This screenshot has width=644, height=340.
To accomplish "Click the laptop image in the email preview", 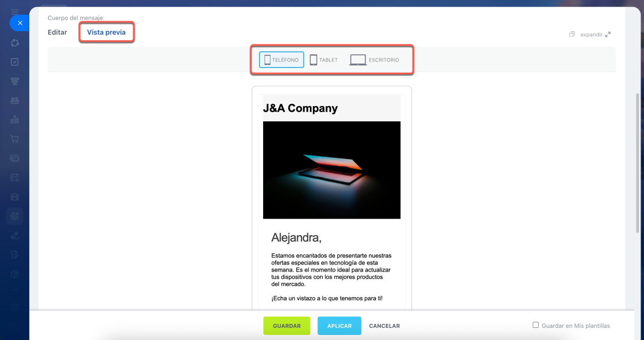I will coord(332,170).
